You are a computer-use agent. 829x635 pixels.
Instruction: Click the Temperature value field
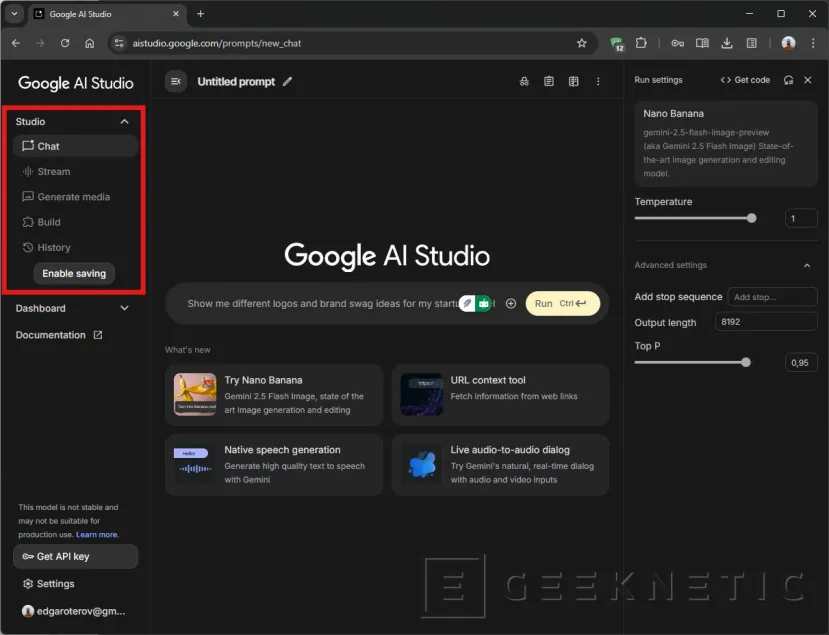pyautogui.click(x=801, y=218)
